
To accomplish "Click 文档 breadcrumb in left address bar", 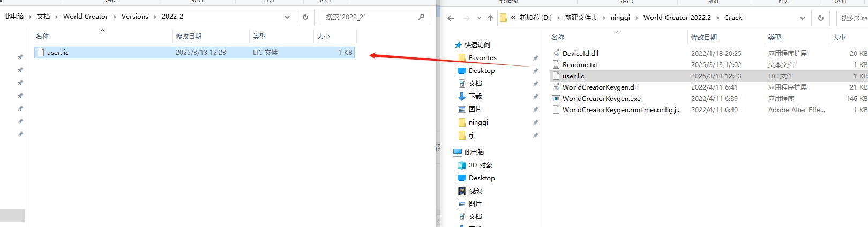I will (x=43, y=17).
